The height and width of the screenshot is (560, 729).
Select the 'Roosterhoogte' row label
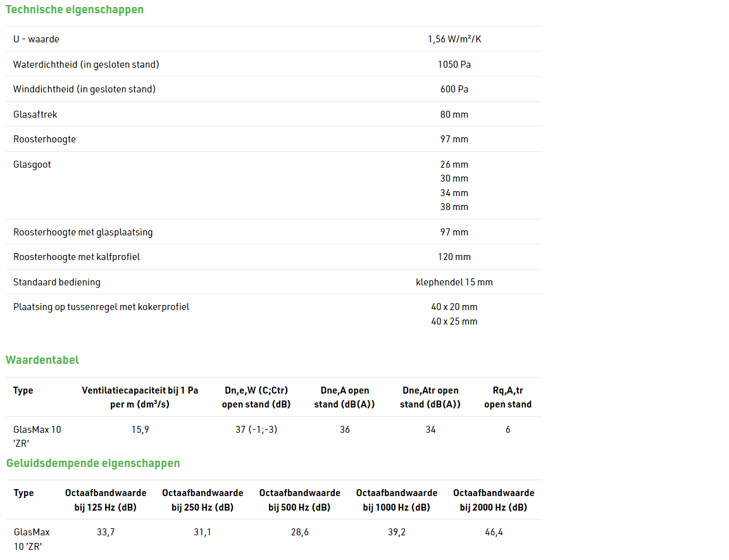[x=45, y=139]
